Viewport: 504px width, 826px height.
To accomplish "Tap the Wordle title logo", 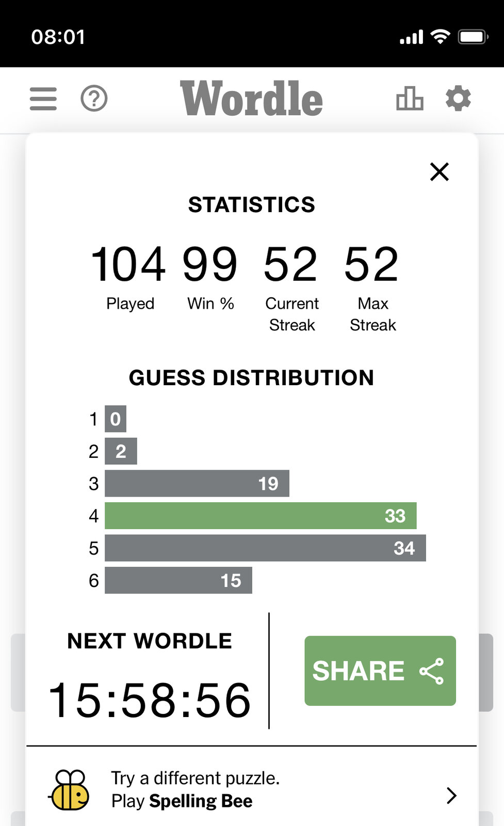I will 252,98.
